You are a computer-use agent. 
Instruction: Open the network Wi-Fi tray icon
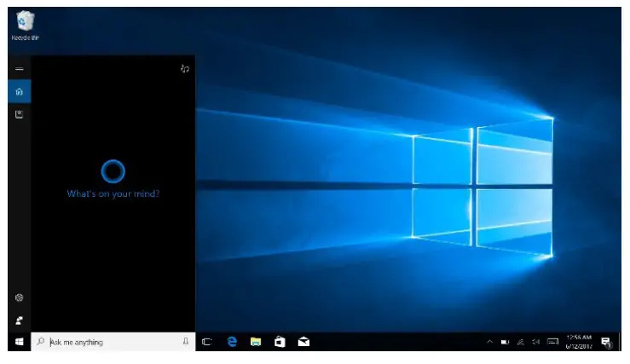click(521, 343)
